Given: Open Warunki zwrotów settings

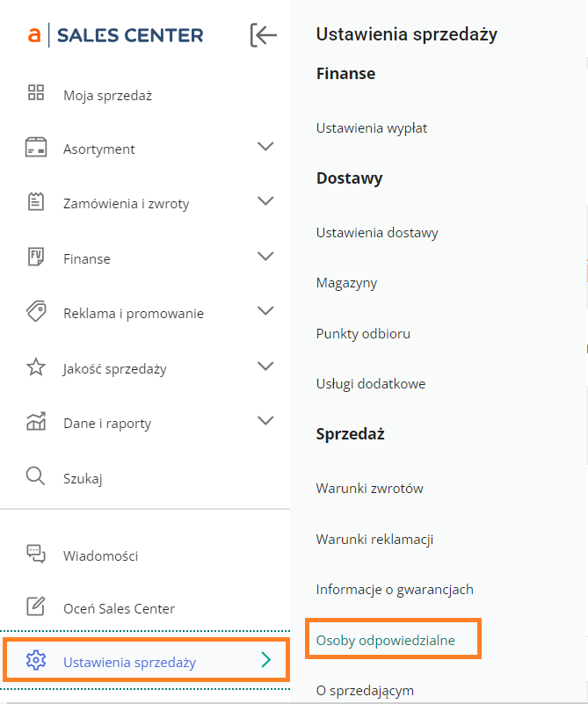Looking at the screenshot, I should pyautogui.click(x=370, y=489).
